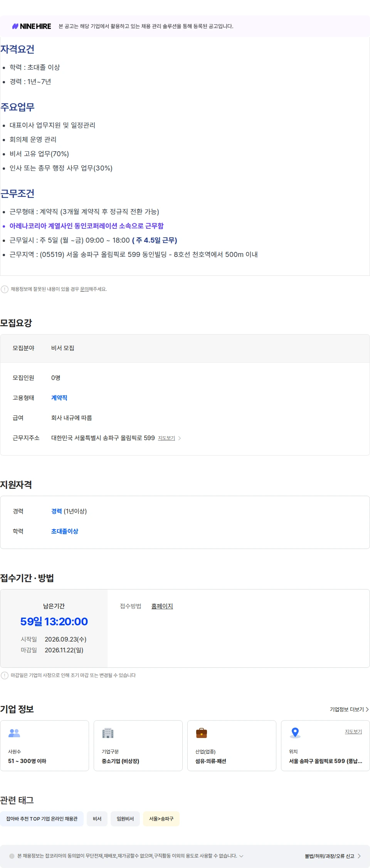Click the 자격요건 heading
Screen dimensions: 370x868
17,49
